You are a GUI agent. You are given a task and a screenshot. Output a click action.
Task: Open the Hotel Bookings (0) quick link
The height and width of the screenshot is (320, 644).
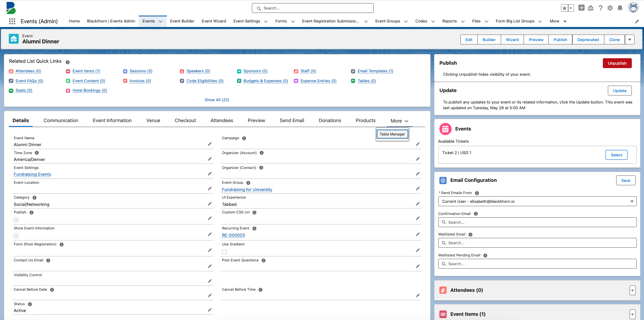click(x=90, y=91)
